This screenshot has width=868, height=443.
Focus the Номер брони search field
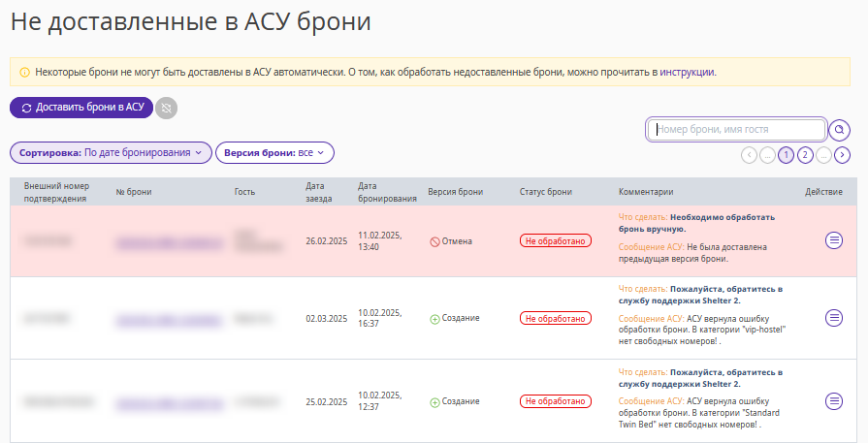pos(736,130)
